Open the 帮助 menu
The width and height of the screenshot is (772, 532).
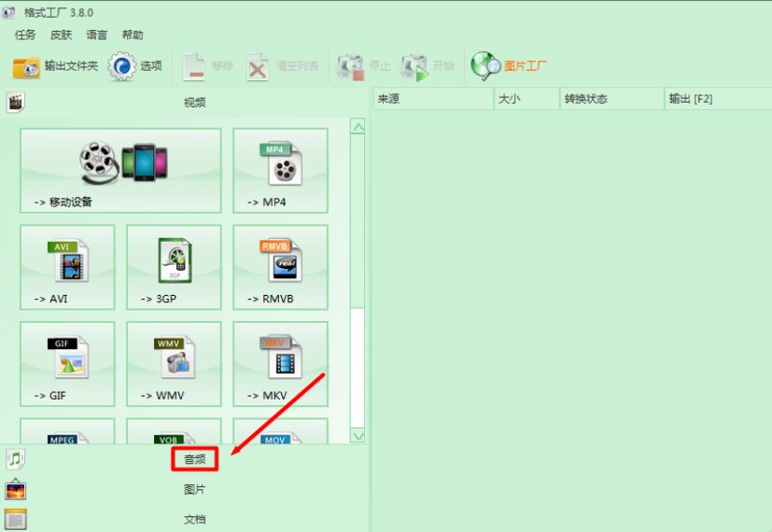pos(133,35)
